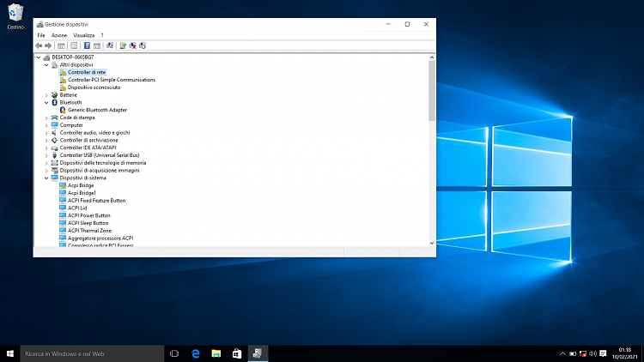Open the File menu
Screen dimensions: 644x362
pyautogui.click(x=41, y=35)
